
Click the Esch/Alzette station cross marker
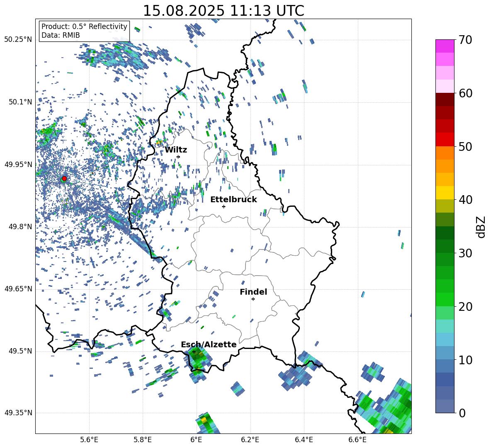coord(194,351)
